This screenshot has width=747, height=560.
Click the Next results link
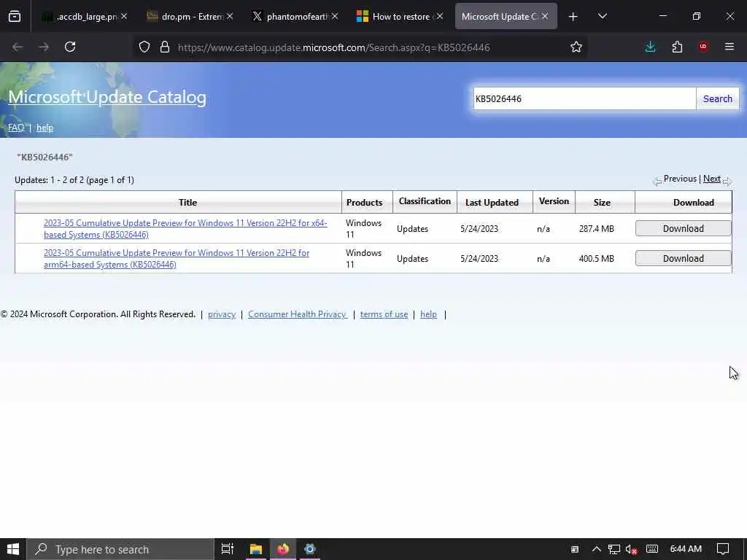tap(712, 179)
